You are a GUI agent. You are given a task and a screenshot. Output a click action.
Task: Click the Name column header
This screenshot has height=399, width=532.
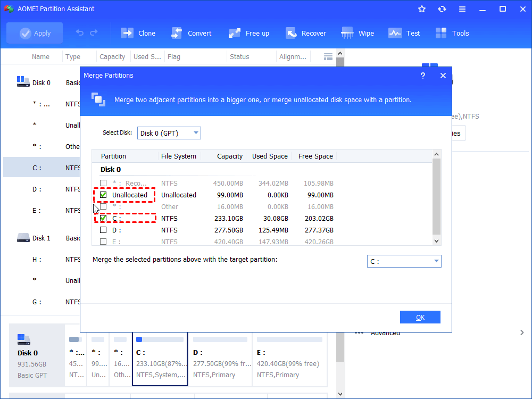point(41,57)
